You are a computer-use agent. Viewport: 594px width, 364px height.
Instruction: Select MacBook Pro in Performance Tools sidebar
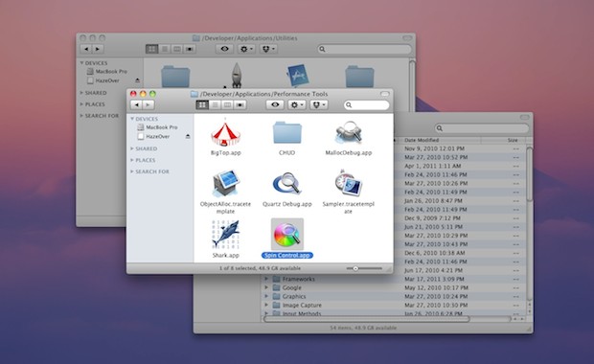157,127
